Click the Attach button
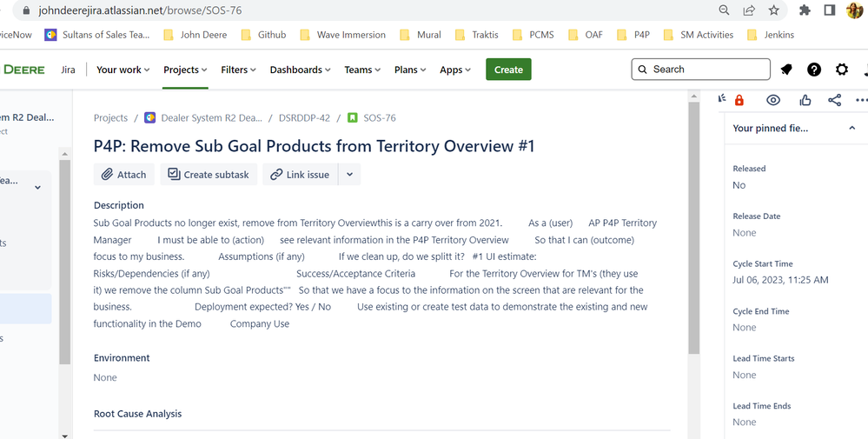868x439 pixels. tap(124, 175)
